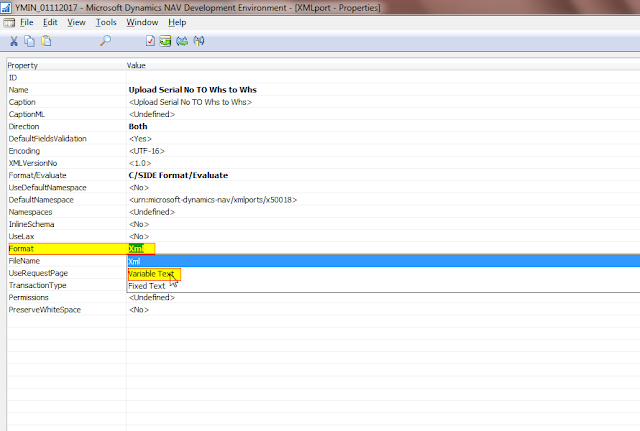Screen dimensions: 640x431
Task: Select the UseLax property label
Action: (x=21, y=236)
